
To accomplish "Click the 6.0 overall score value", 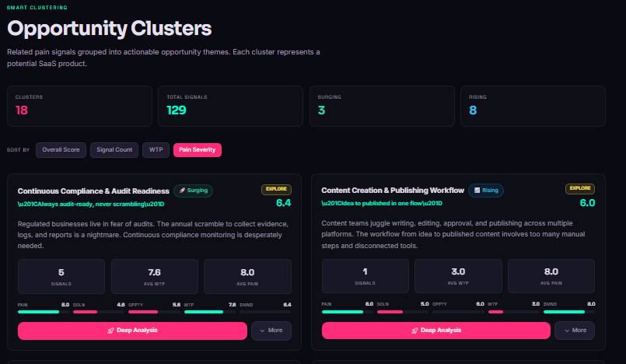I will point(587,203).
